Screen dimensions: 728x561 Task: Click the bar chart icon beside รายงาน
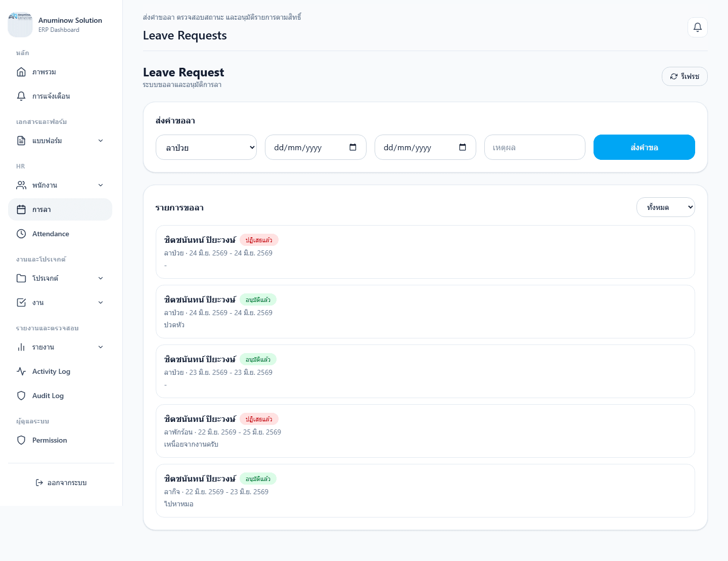[x=21, y=347]
